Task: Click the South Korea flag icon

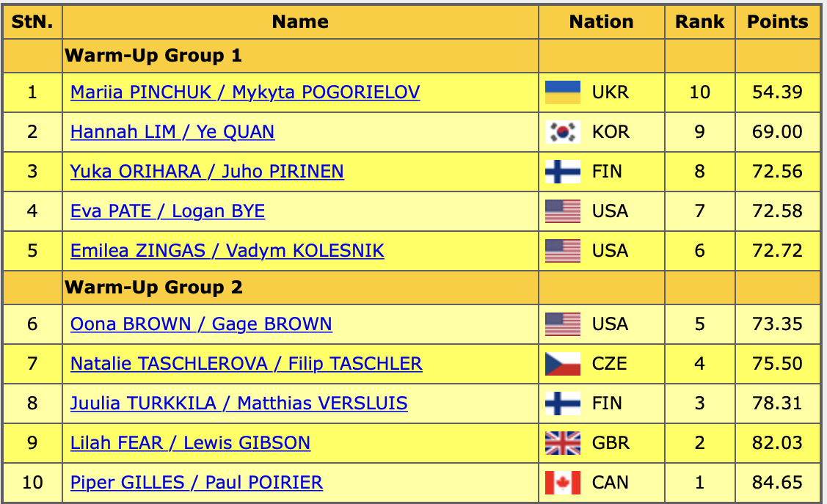Action: click(x=563, y=132)
